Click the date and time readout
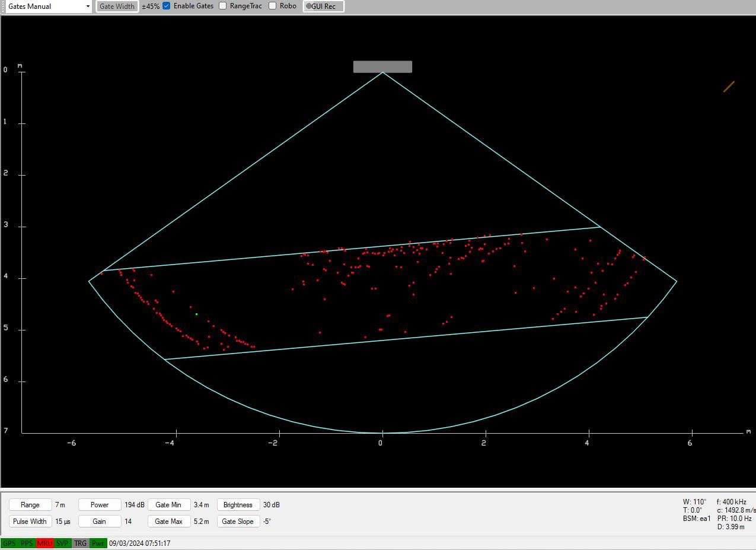The height and width of the screenshot is (550, 756). [x=139, y=543]
